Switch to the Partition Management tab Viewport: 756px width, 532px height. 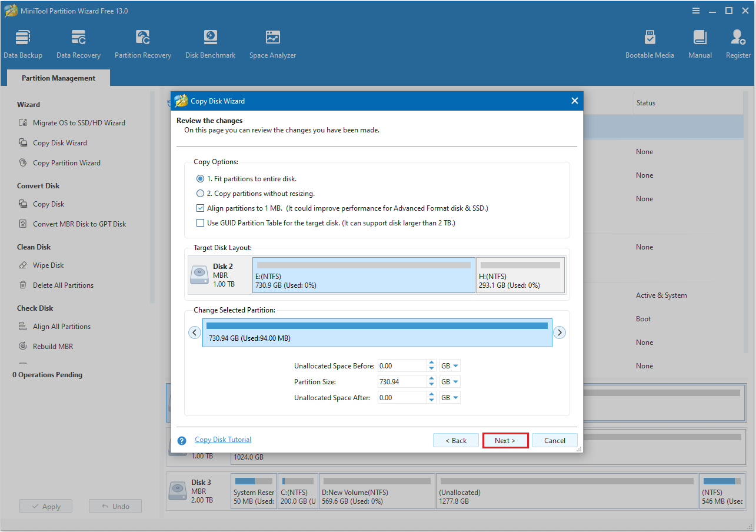pyautogui.click(x=58, y=78)
